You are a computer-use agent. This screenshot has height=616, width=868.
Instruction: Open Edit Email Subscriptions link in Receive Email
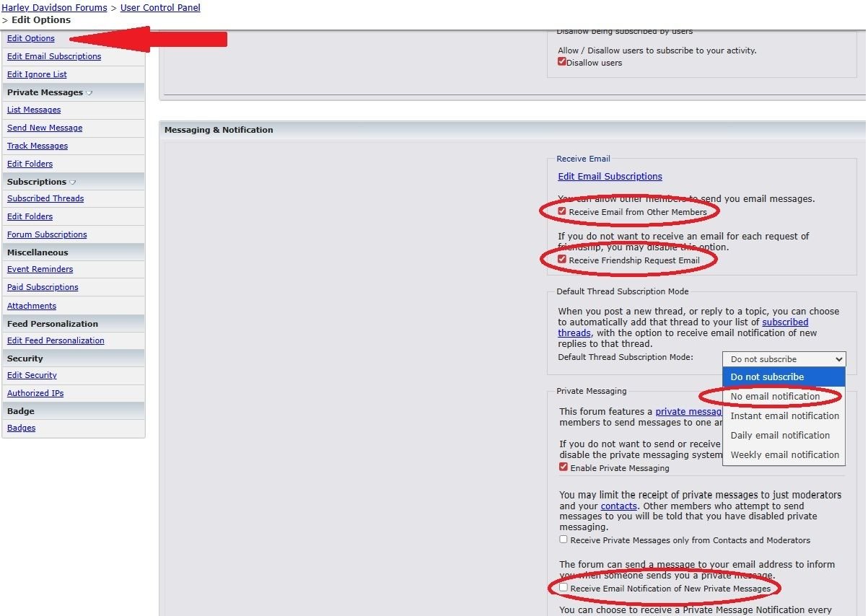pos(610,177)
